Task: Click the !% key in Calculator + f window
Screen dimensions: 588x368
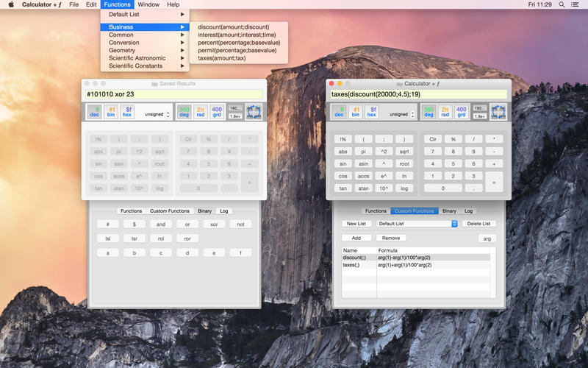Action: click(x=343, y=139)
